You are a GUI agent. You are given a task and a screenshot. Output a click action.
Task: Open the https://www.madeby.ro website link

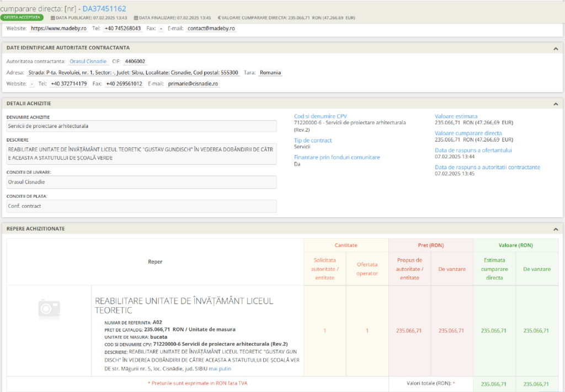[58, 28]
